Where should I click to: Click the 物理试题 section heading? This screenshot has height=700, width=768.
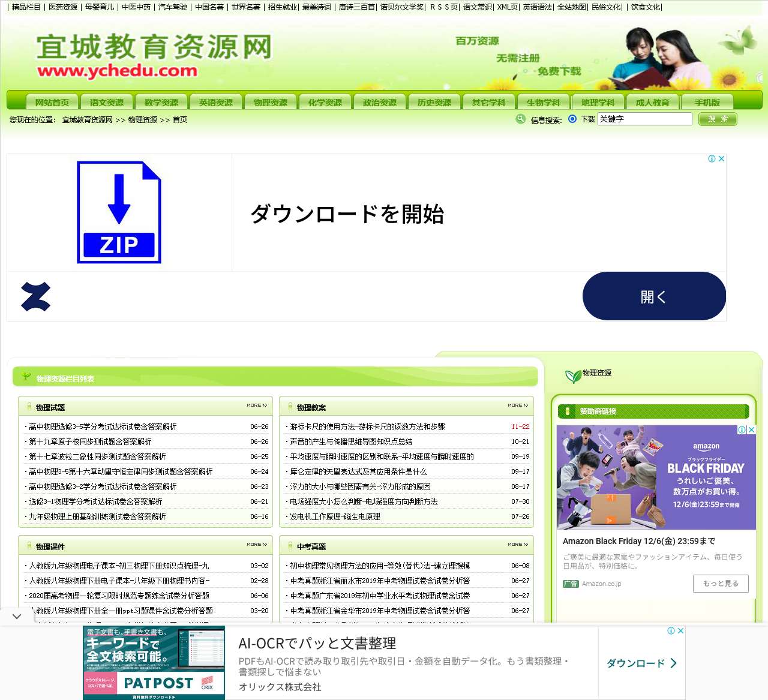50,408
